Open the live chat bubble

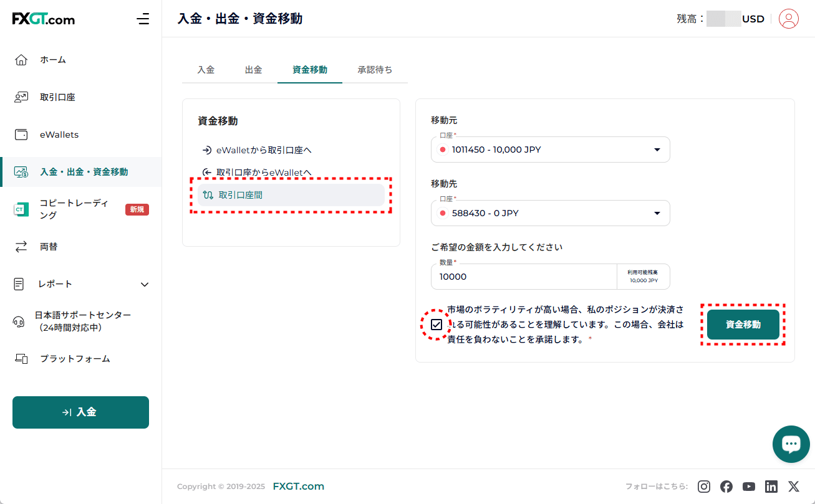[x=791, y=444]
